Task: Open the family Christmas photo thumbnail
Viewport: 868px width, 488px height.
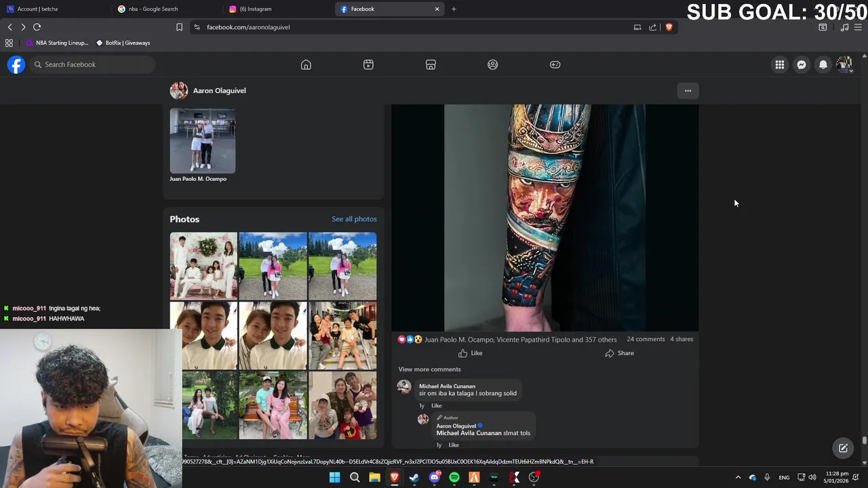Action: [203, 266]
